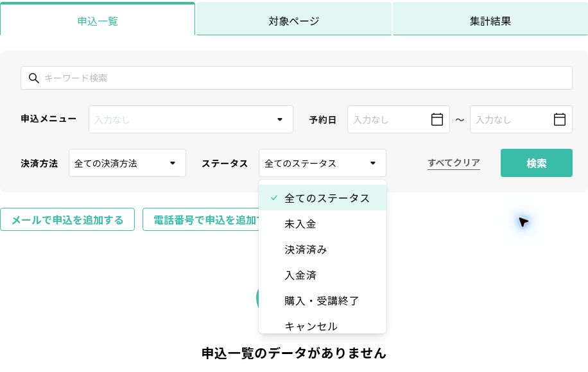Click 電話番号で申込を追加 button
588x372 pixels.
pos(201,219)
